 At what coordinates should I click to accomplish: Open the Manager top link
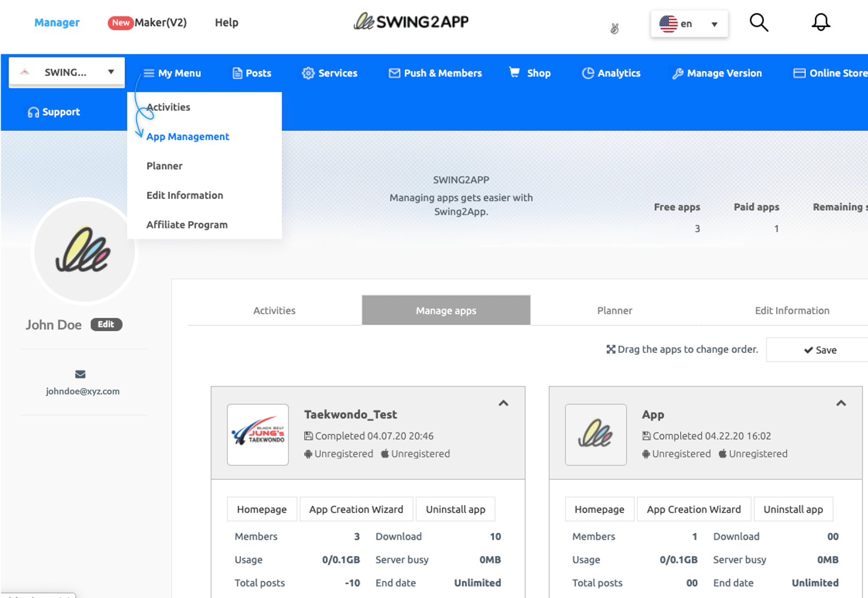(x=57, y=22)
